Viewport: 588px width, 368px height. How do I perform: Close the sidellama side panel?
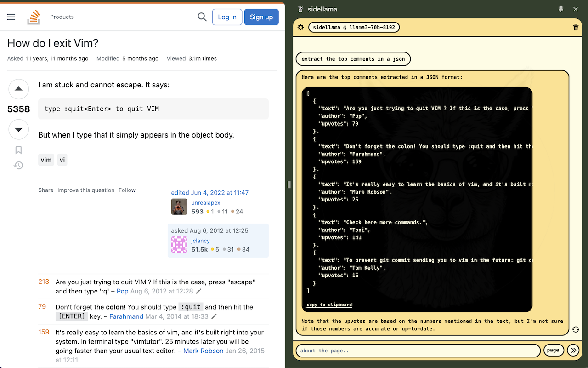pos(576,9)
